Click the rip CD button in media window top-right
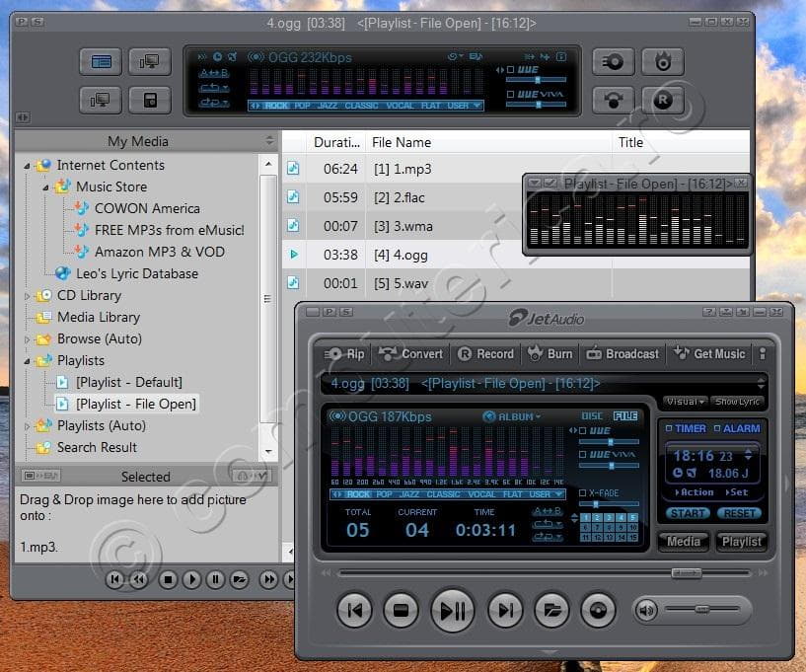 click(613, 62)
